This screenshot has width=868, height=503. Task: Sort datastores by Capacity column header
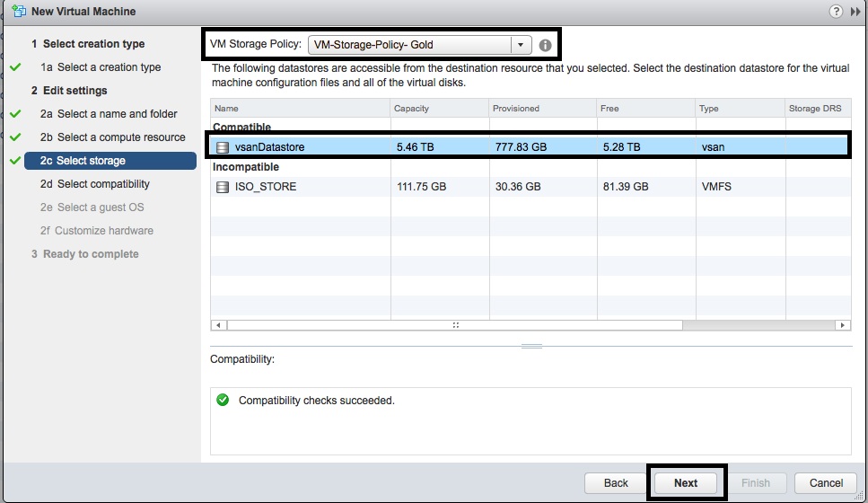pos(439,109)
